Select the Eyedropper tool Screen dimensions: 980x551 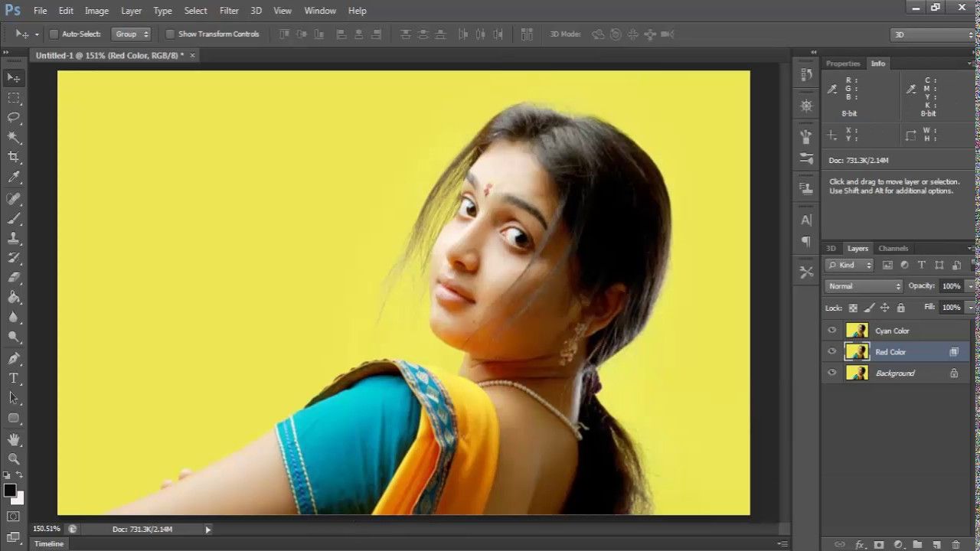[x=14, y=178]
